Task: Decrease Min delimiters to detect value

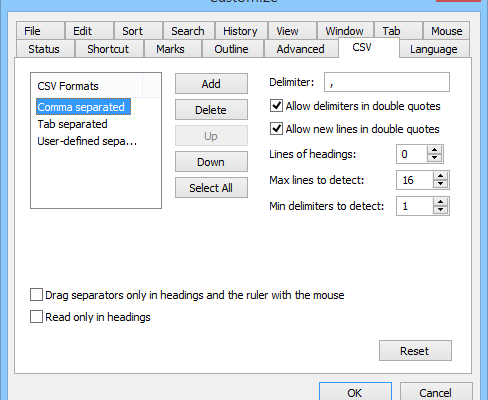Action: point(441,210)
